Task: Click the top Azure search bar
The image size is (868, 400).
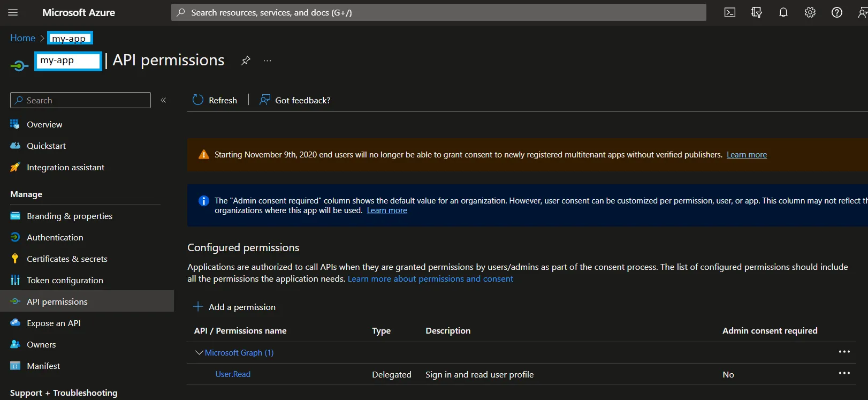Action: (x=439, y=12)
